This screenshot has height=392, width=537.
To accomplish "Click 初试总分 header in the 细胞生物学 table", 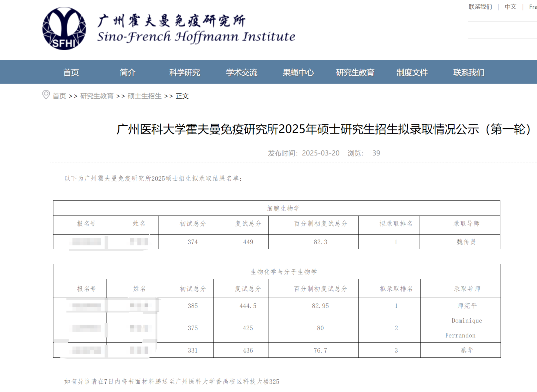I will click(x=193, y=224).
